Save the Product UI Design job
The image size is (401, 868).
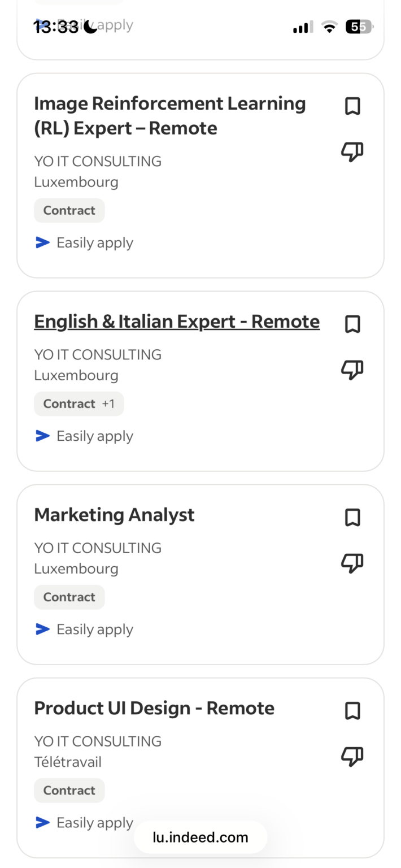tap(352, 710)
